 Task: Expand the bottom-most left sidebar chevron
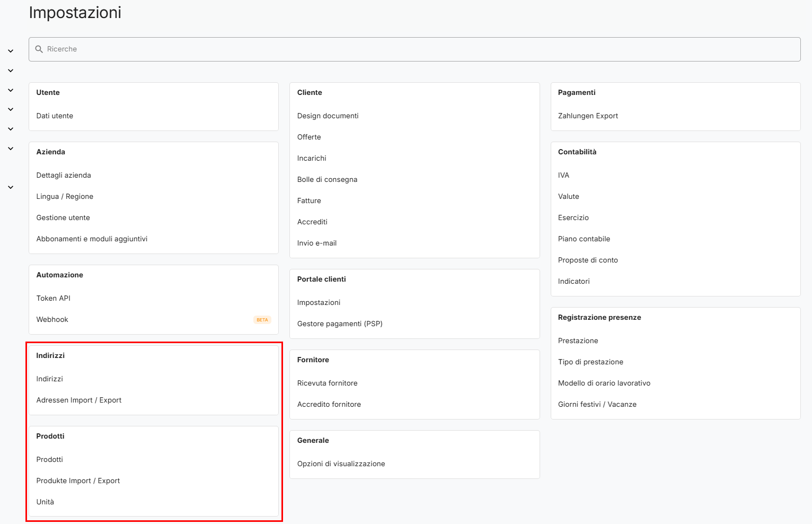click(x=11, y=187)
